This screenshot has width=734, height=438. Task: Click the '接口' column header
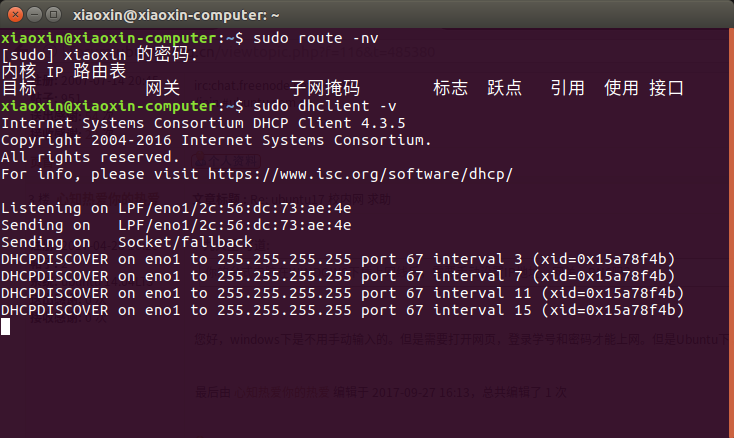point(666,88)
